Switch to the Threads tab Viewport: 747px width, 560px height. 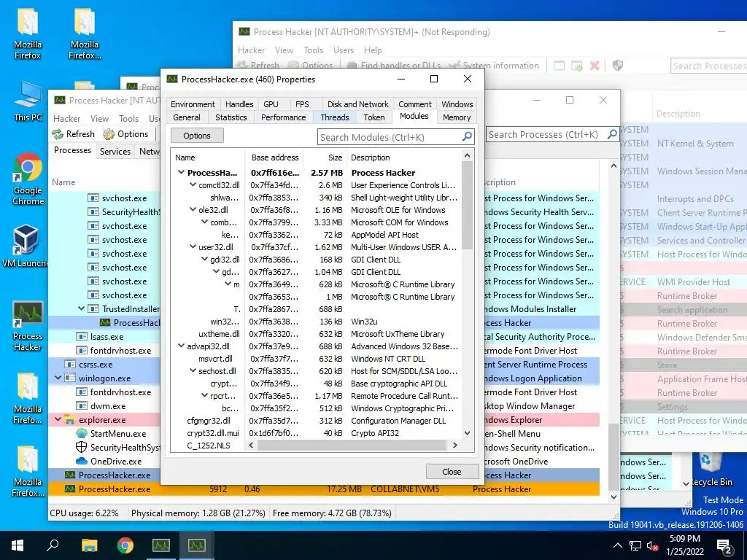click(x=334, y=117)
